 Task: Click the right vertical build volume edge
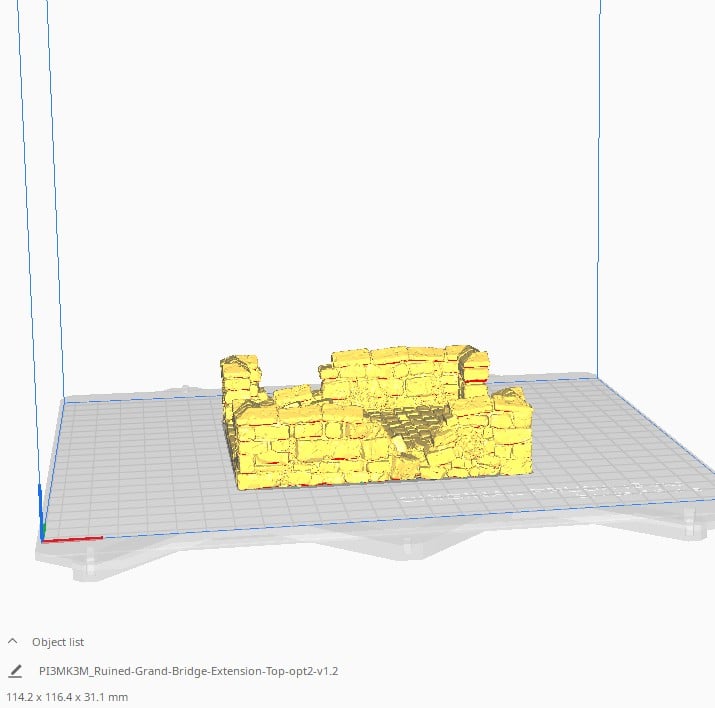point(599,200)
